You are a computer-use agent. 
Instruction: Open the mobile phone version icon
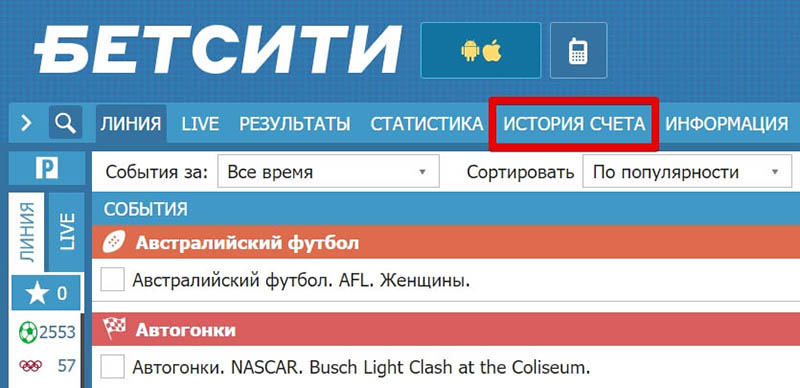[579, 50]
